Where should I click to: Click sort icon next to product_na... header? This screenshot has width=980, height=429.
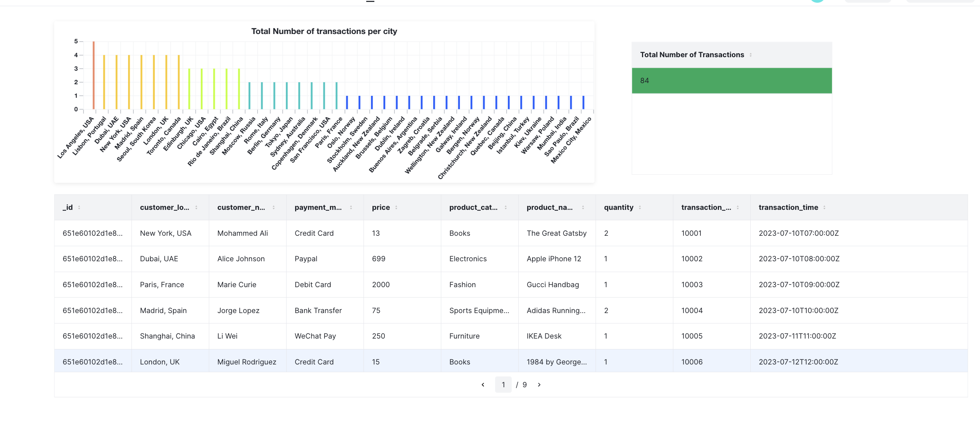(x=583, y=208)
